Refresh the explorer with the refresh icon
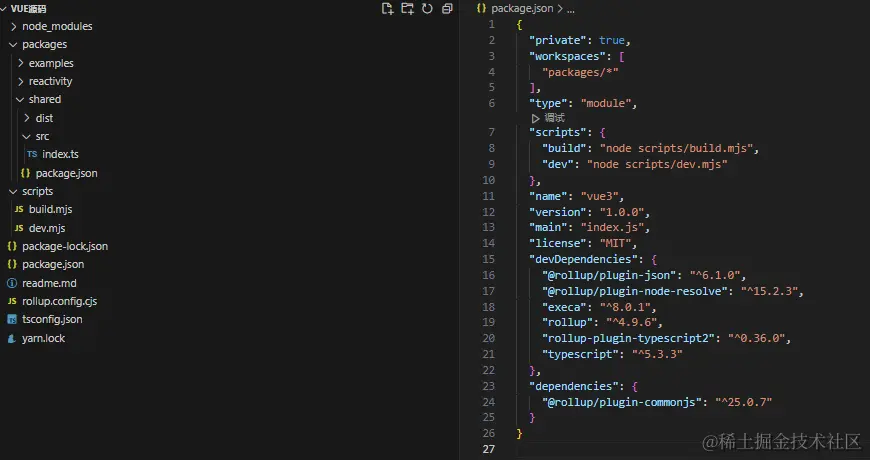This screenshot has height=460, width=870. (427, 8)
